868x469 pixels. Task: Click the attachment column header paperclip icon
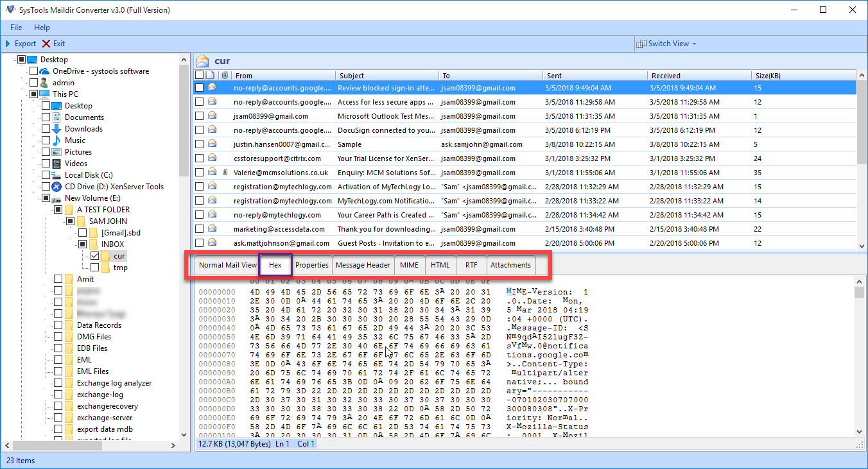(225, 76)
